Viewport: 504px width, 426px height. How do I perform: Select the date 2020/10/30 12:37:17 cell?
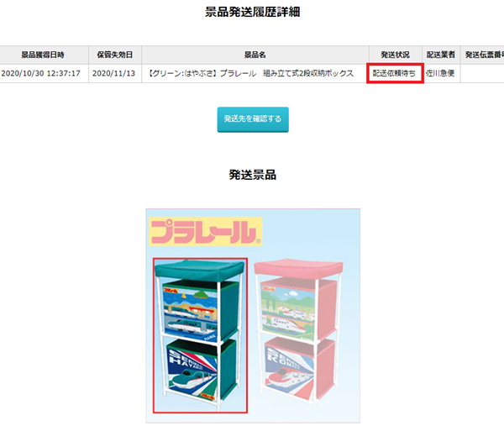[x=41, y=73]
